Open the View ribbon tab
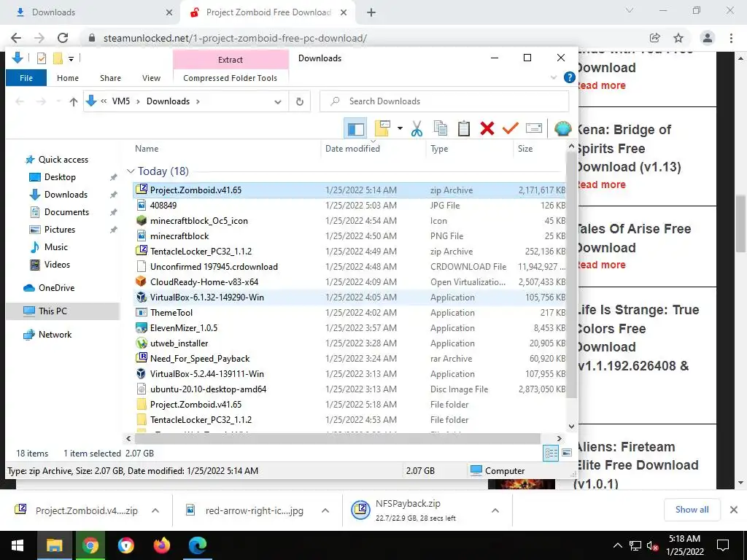This screenshot has height=560, width=747. coord(151,78)
